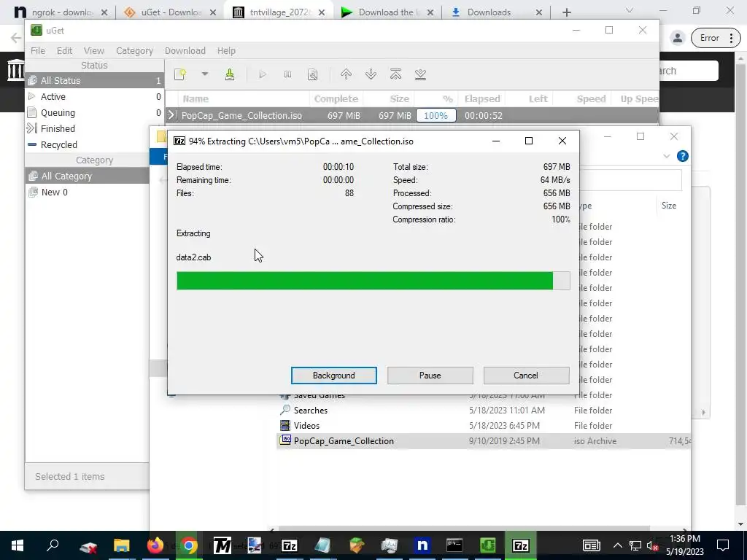Select the Recycled status filter
This screenshot has width=747, height=560.
(x=94, y=145)
